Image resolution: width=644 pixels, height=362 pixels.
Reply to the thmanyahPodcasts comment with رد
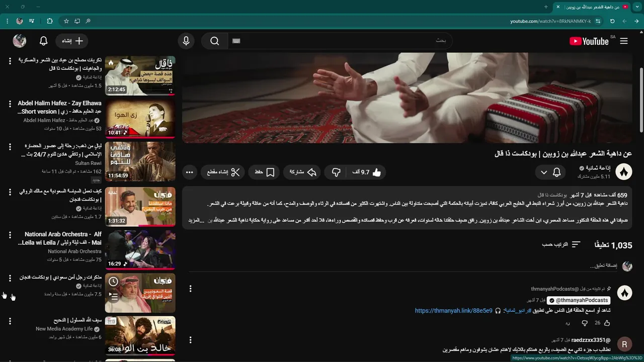(x=567, y=323)
